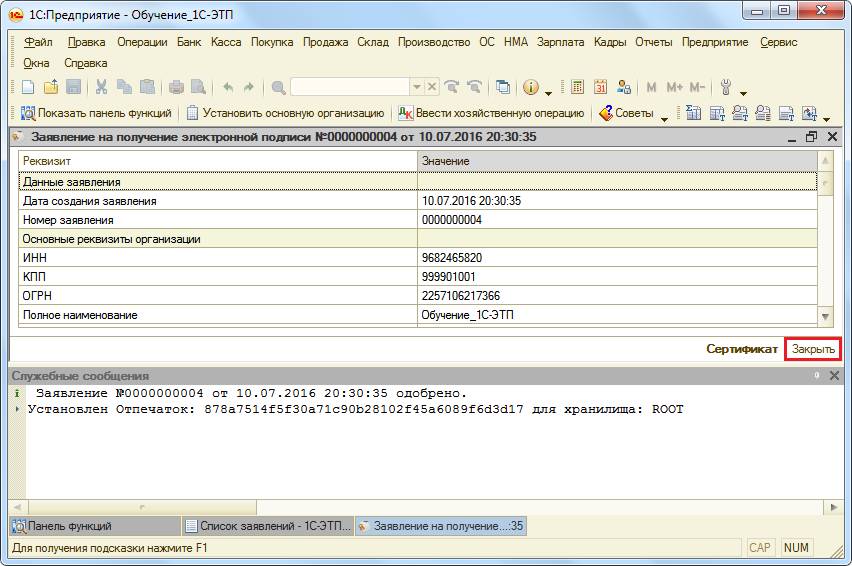Click the Значение column header

[617, 161]
